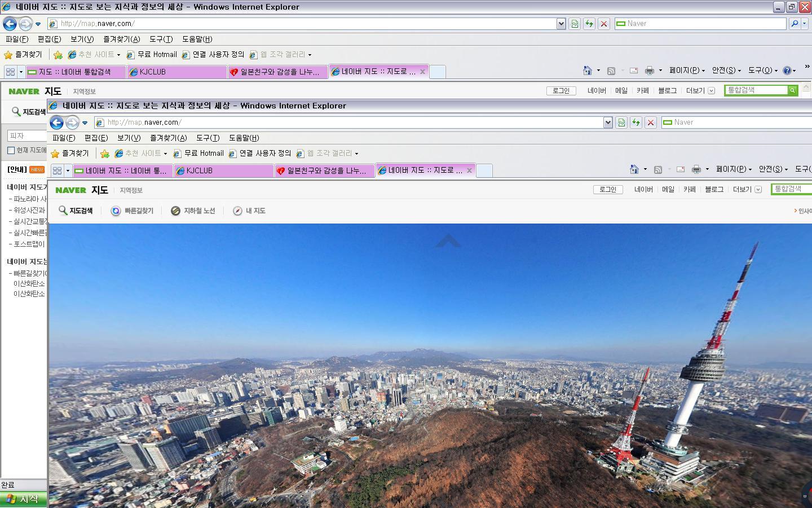
Task: Open the 페이지(P) dropdown in the outer command bar
Action: pyautogui.click(x=686, y=71)
